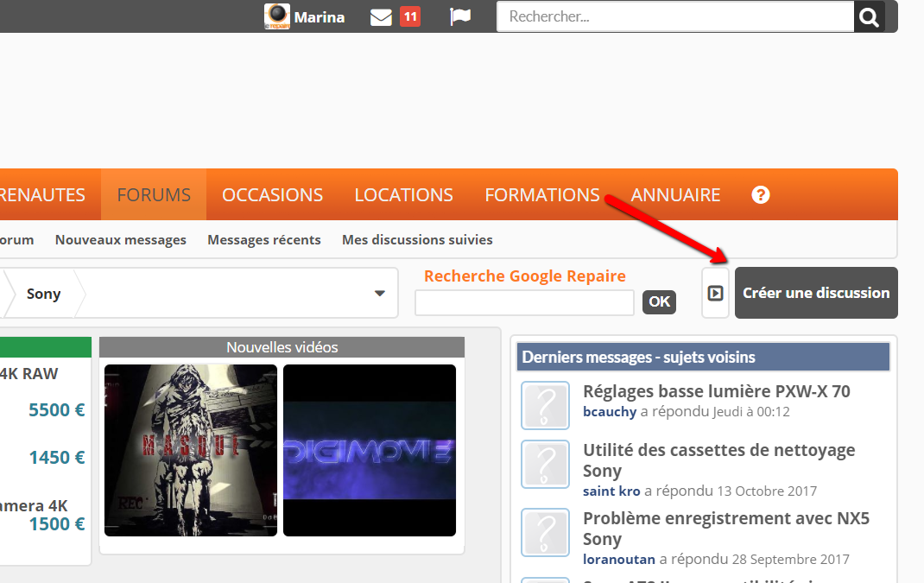Click avatar placeholder next to Réglages basse lumière
The width and height of the screenshot is (924, 583).
point(545,405)
